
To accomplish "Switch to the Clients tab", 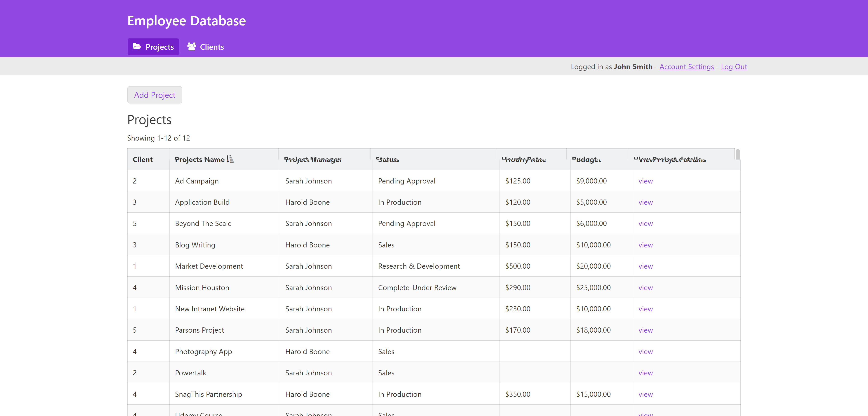I will pos(206,47).
